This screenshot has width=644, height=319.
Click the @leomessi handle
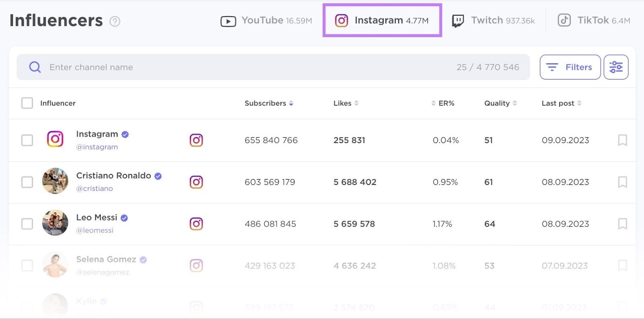click(95, 230)
